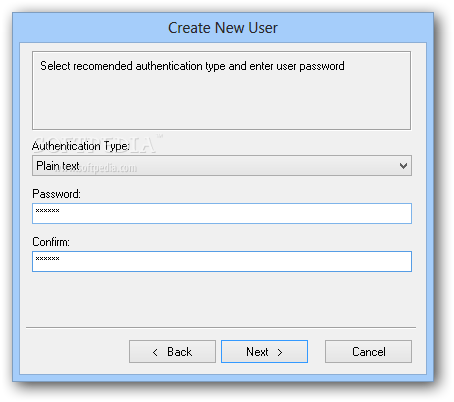Cancel the Create New User wizard

tap(368, 351)
